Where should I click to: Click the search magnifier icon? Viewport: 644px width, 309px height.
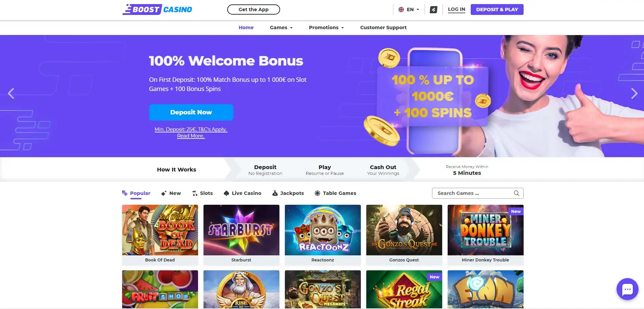pos(516,193)
